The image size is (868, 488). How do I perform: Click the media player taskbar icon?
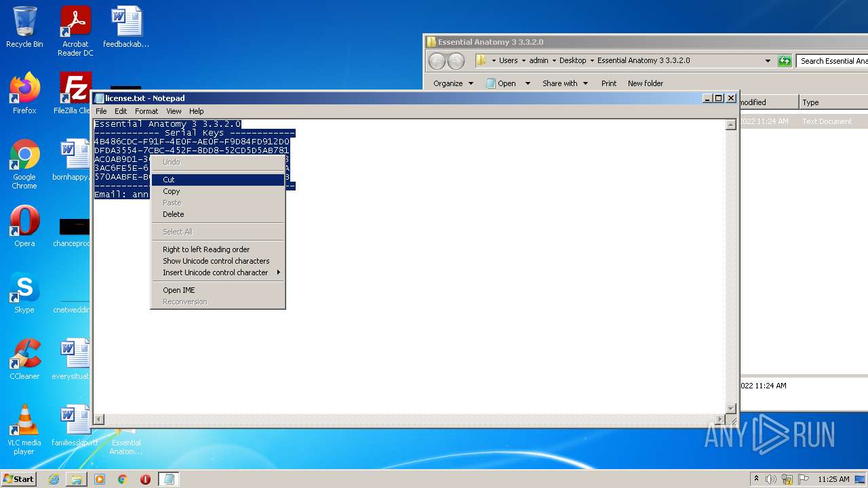[x=100, y=479]
